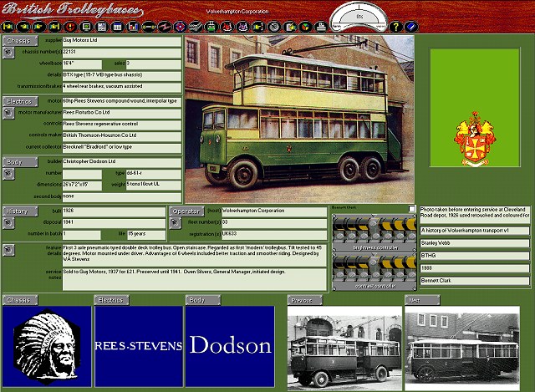Click the blue pencil edit icon
Viewport: 535px width, 392px height.
click(x=411, y=27)
